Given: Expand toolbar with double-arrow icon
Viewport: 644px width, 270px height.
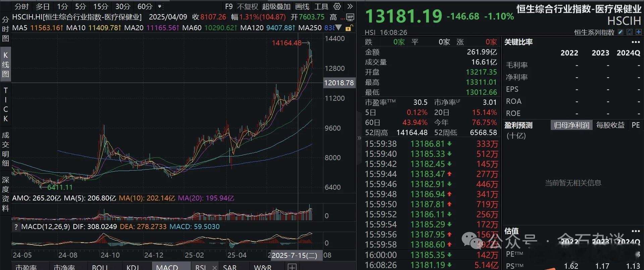Looking at the screenshot, I should (x=350, y=6).
